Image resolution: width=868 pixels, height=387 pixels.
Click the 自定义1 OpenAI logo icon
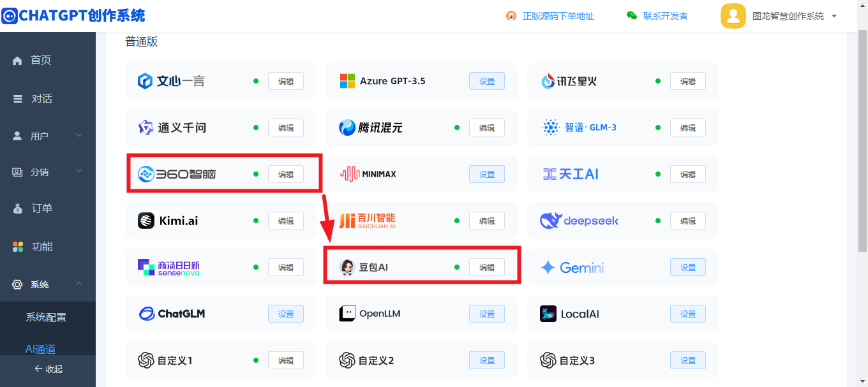point(146,360)
